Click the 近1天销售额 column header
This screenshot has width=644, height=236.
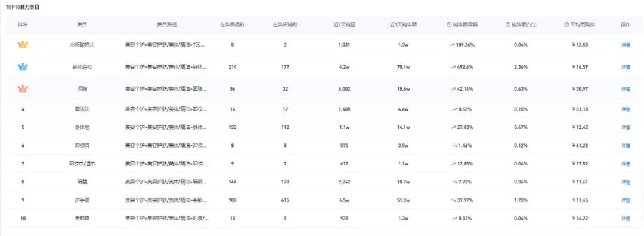403,24
